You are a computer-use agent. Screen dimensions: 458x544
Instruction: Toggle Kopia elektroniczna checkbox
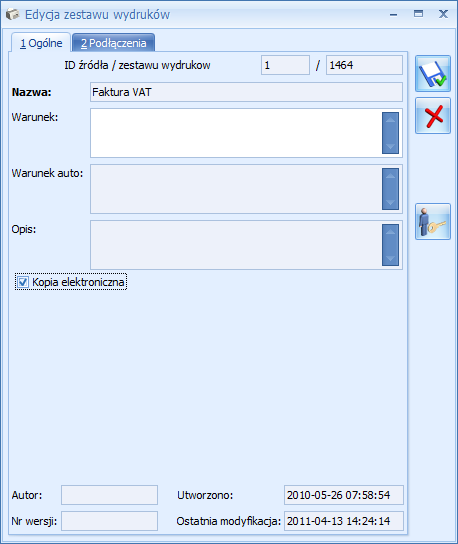[23, 282]
